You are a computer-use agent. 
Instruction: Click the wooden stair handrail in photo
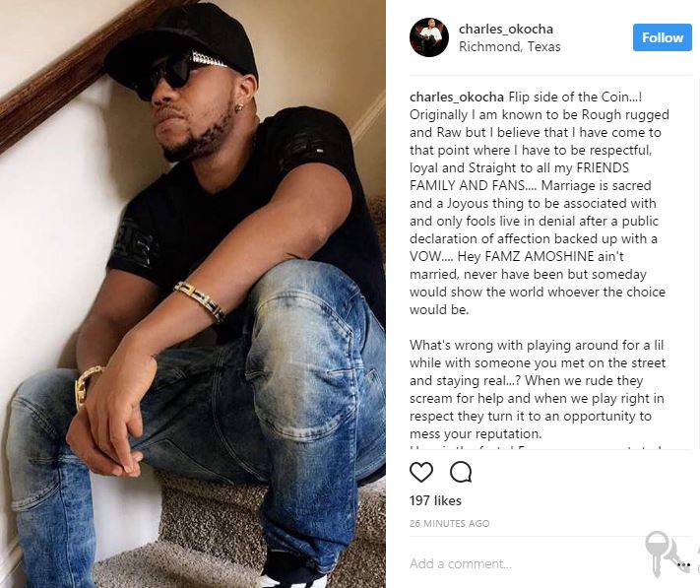62,76
